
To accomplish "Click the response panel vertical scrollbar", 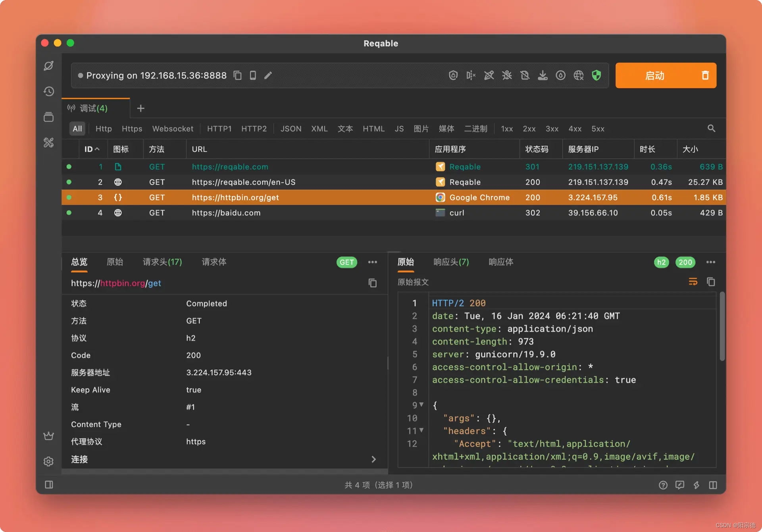I will [x=722, y=326].
